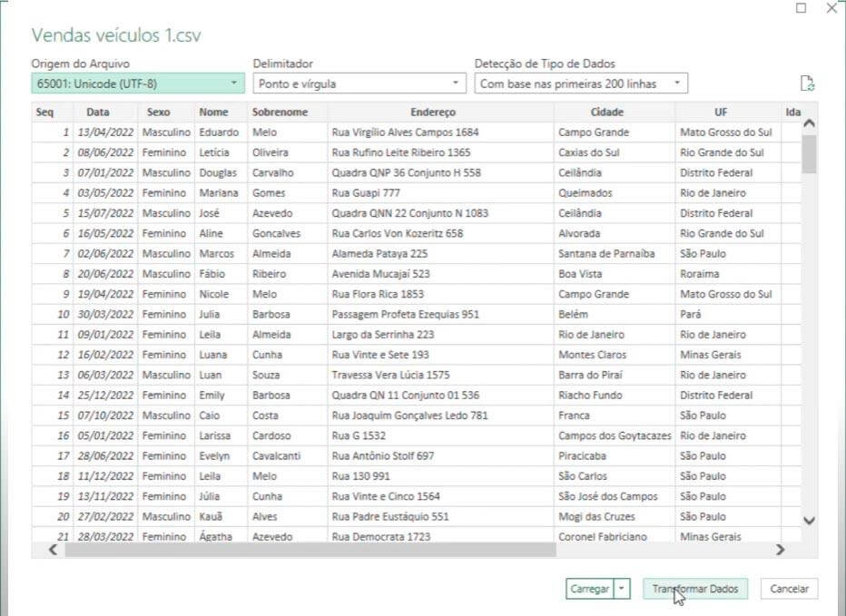Click the refresh preview icon
This screenshot has height=616, width=846.
click(x=807, y=83)
